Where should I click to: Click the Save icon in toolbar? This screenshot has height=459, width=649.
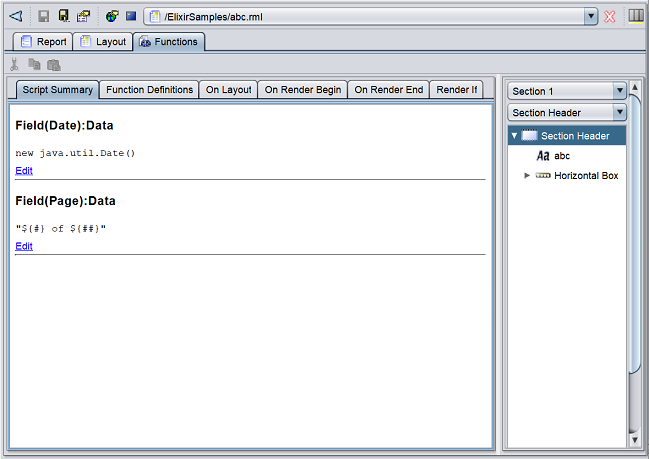(44, 16)
